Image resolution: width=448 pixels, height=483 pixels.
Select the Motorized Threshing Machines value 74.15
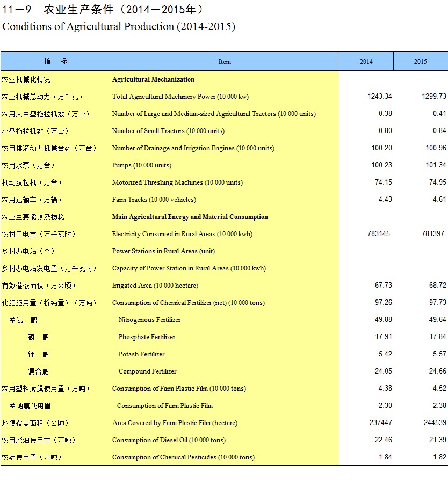[383, 182]
